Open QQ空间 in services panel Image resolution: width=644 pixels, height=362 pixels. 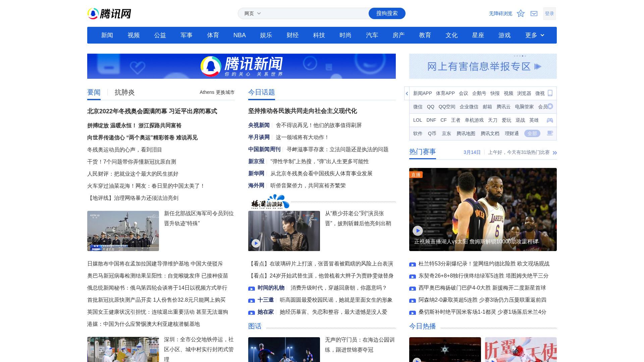[447, 107]
